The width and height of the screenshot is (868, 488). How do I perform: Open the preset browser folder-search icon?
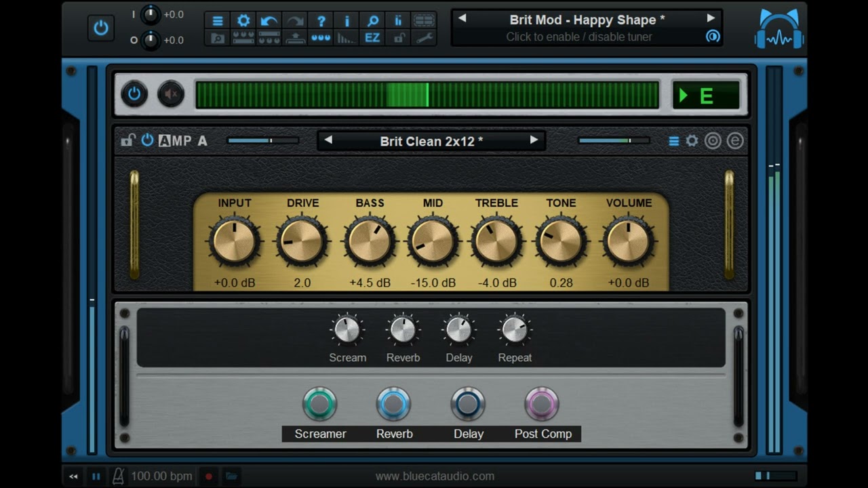(x=218, y=38)
